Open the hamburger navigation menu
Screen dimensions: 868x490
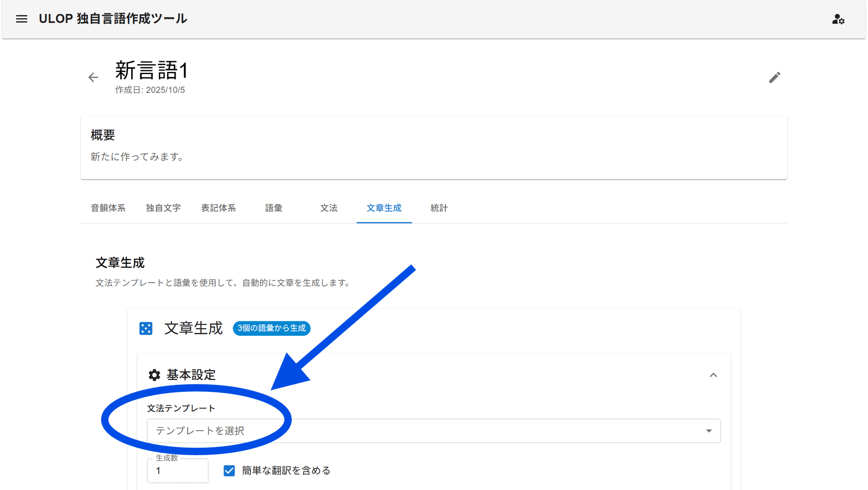click(x=21, y=19)
